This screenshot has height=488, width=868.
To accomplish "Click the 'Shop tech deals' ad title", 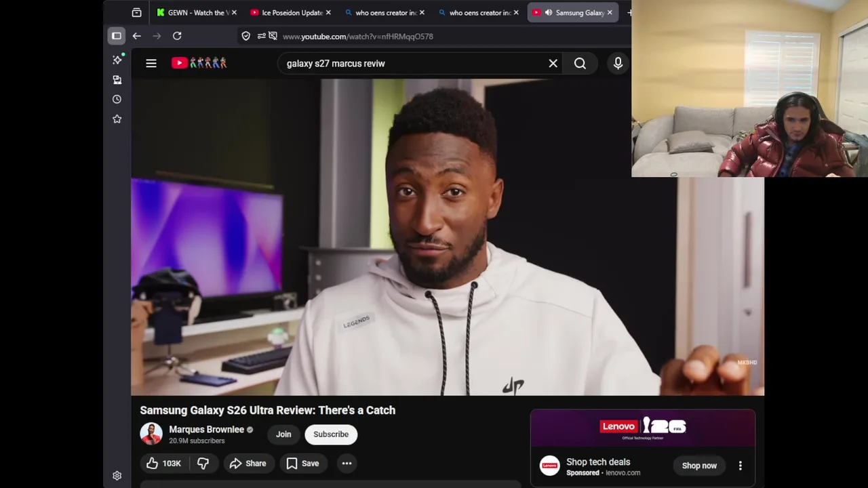I will click(x=598, y=462).
